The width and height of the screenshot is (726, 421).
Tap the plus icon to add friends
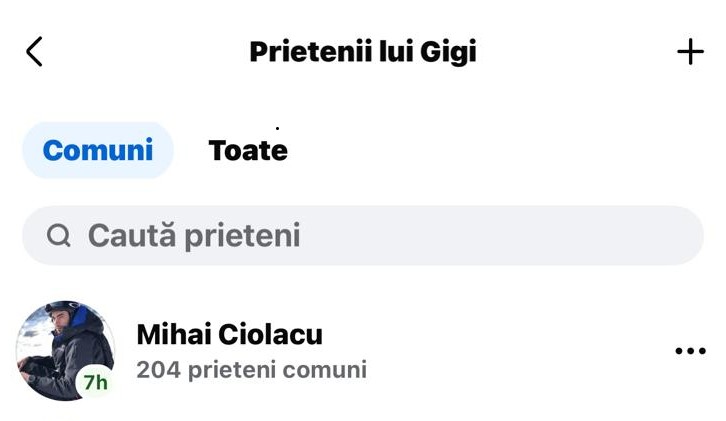point(690,52)
